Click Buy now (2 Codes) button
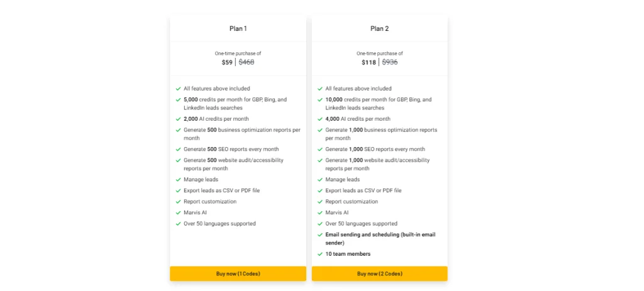The image size is (644, 291). [379, 273]
